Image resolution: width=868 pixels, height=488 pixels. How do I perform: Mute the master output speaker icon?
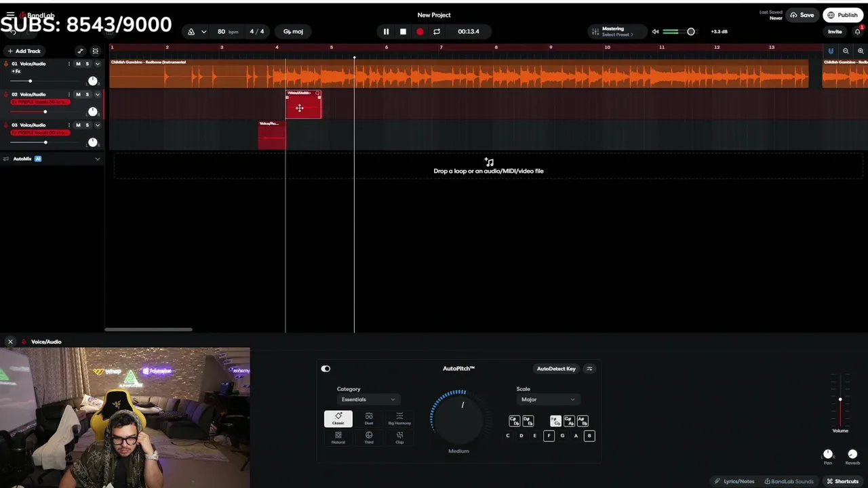click(x=655, y=32)
